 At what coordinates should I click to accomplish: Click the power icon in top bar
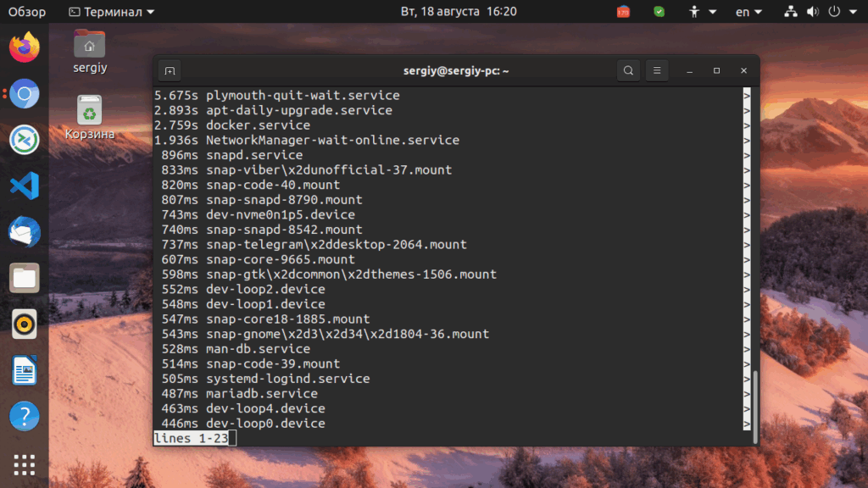click(x=834, y=12)
